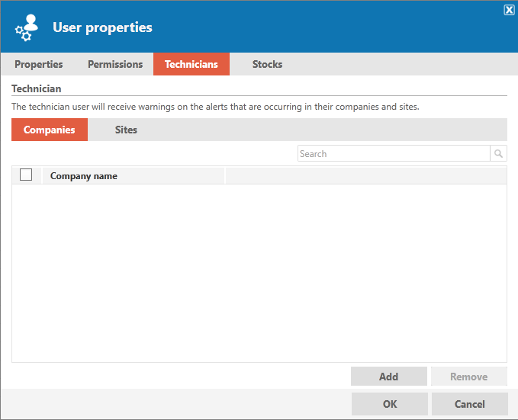Go to the Stocks tab

[267, 64]
